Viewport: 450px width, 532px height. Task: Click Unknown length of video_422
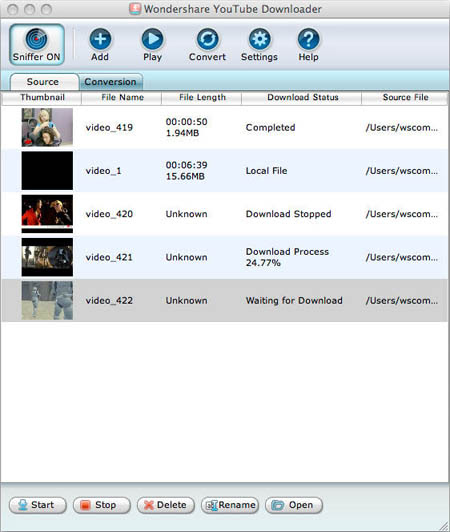(186, 301)
